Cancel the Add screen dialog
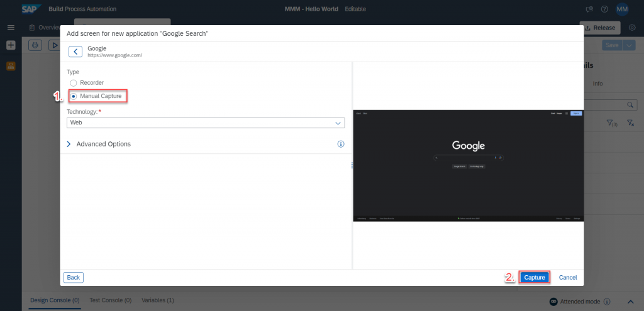The width and height of the screenshot is (644, 311). 568,277
